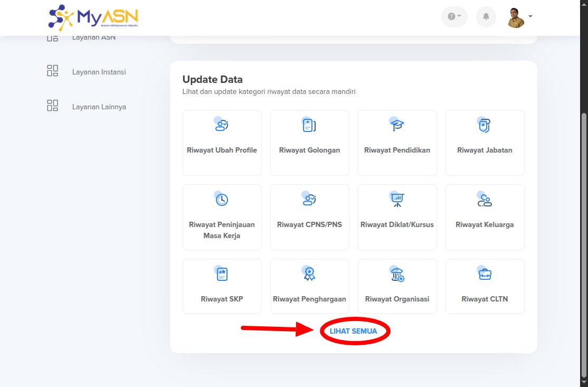The height and width of the screenshot is (387, 588).
Task: Click the Riwayat Organisasi icon
Action: pos(397,274)
